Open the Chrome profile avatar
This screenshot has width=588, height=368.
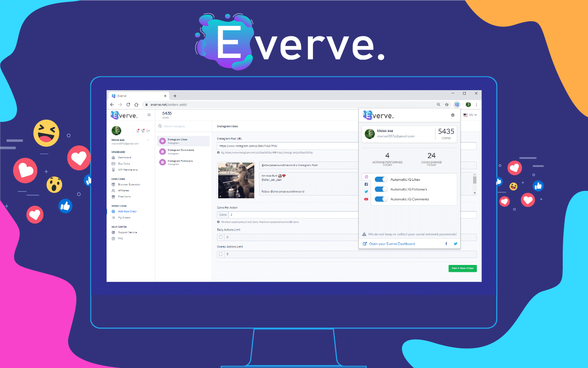(x=468, y=104)
